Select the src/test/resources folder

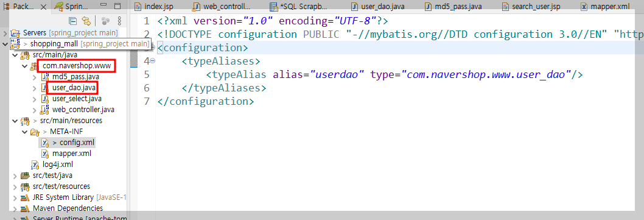coord(61,186)
